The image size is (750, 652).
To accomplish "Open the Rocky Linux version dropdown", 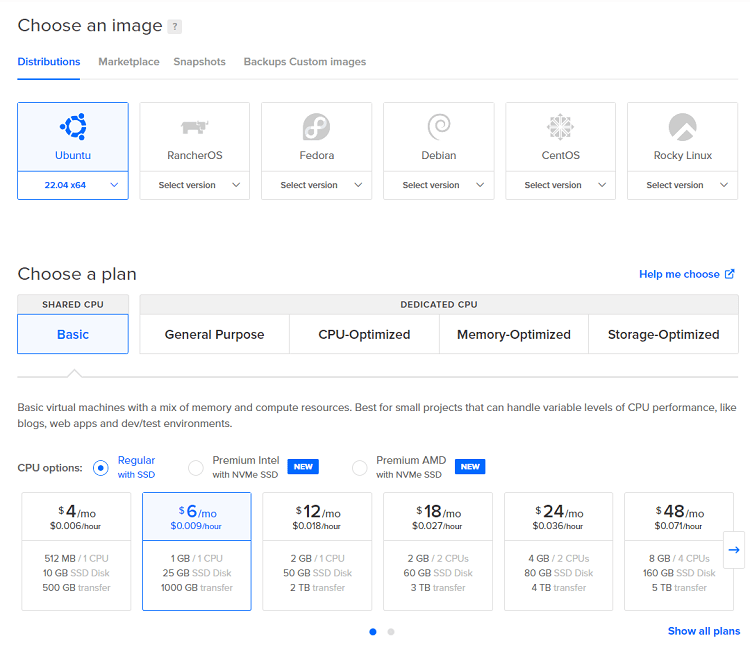I will click(682, 185).
